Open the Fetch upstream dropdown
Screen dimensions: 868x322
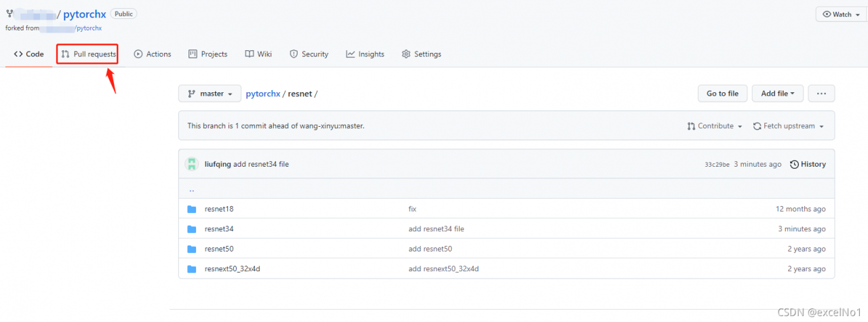788,126
